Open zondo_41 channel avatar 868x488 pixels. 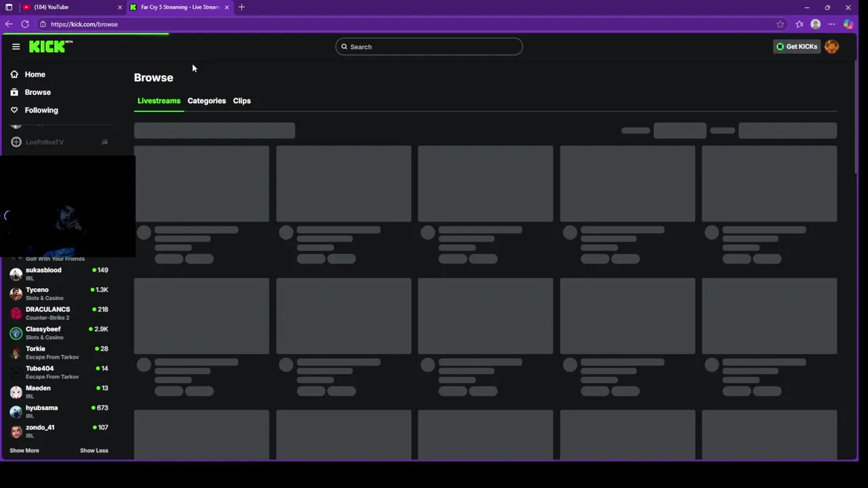click(x=16, y=431)
